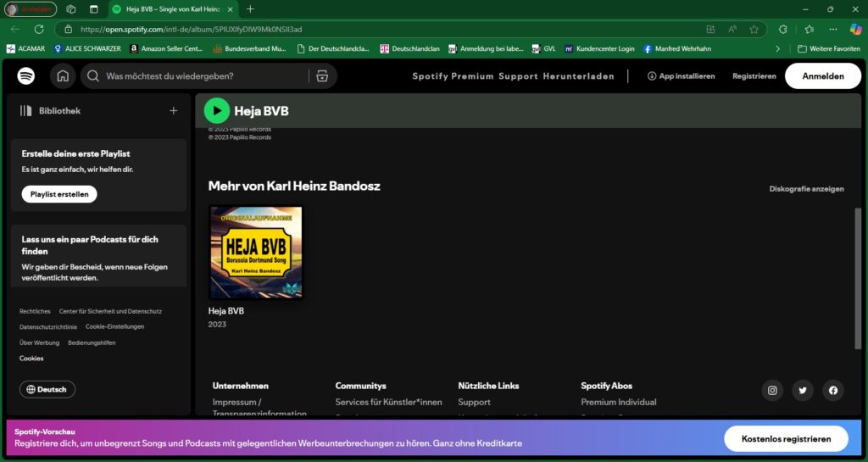The image size is (868, 462).
Task: Open a new browser tab
Action: 250,8
